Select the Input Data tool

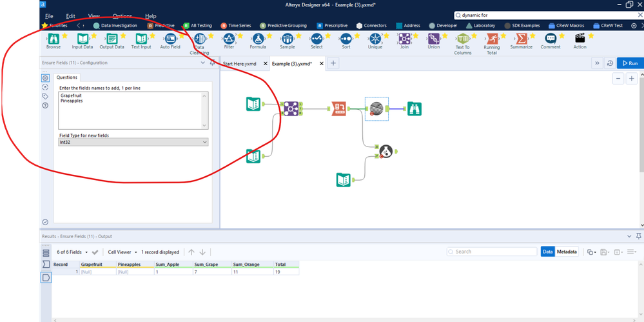point(83,39)
